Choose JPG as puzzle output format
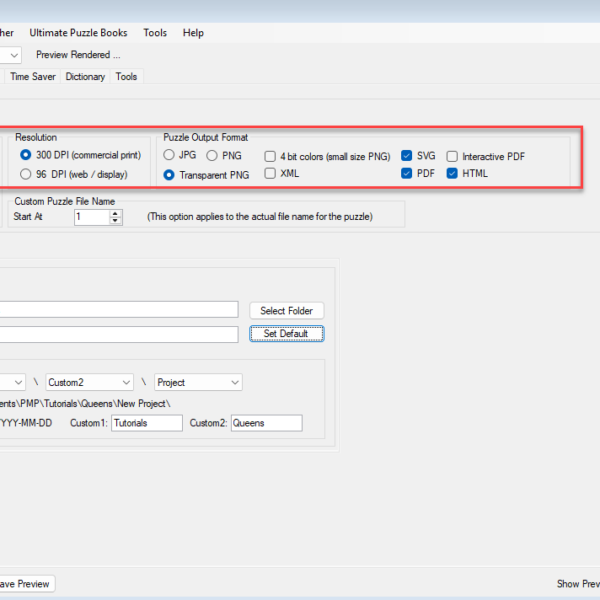Viewport: 600px width, 600px height. tap(169, 155)
